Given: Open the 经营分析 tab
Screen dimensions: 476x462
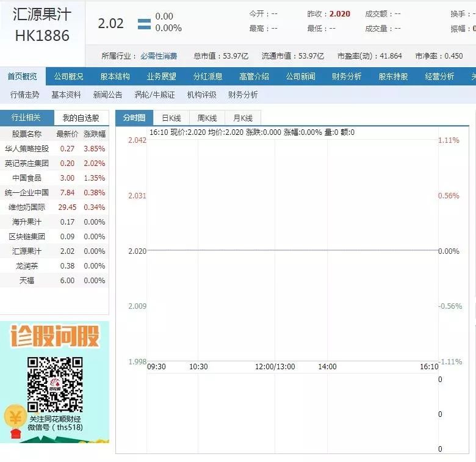Looking at the screenshot, I should [x=439, y=76].
